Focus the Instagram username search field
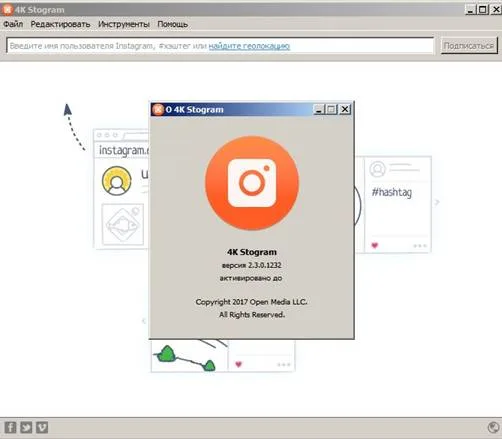 (x=220, y=46)
